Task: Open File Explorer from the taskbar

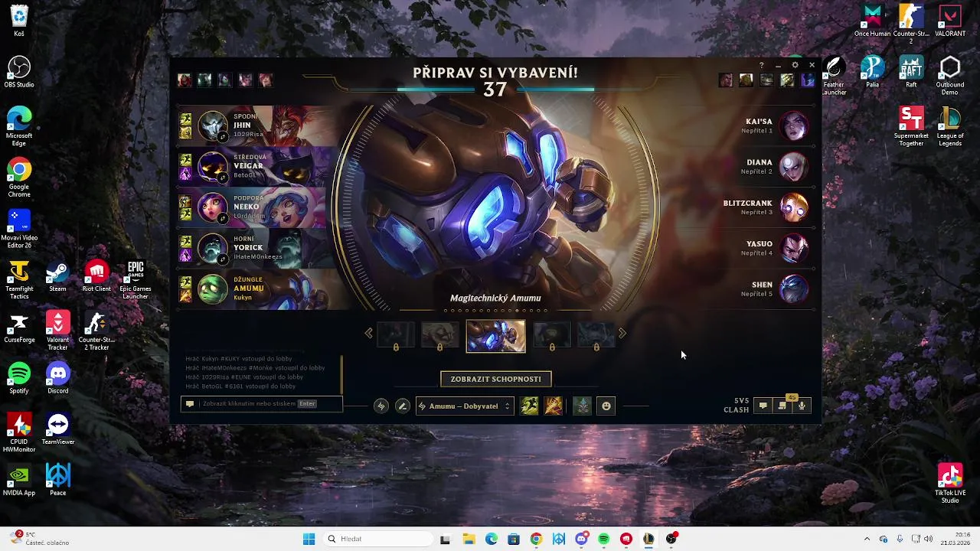Action: (469, 539)
